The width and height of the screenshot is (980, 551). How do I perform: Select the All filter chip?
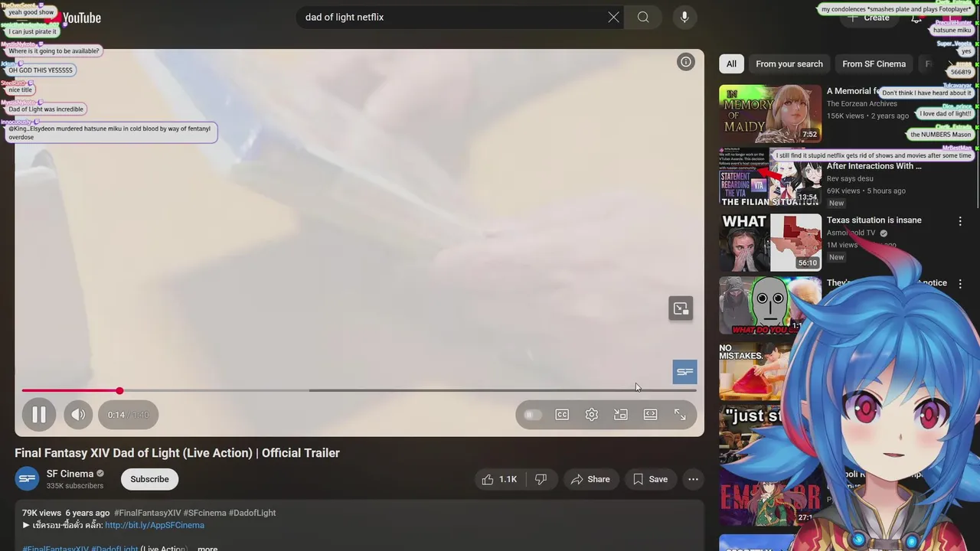(731, 64)
